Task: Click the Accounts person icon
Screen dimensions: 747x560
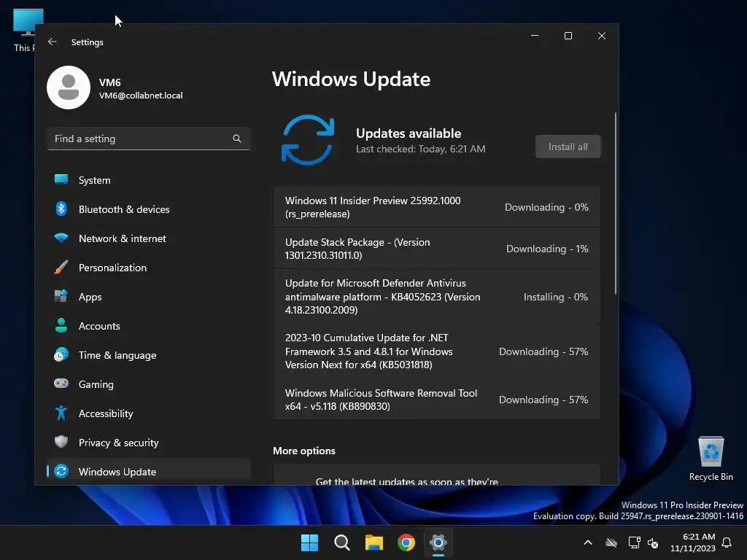Action: click(x=61, y=325)
